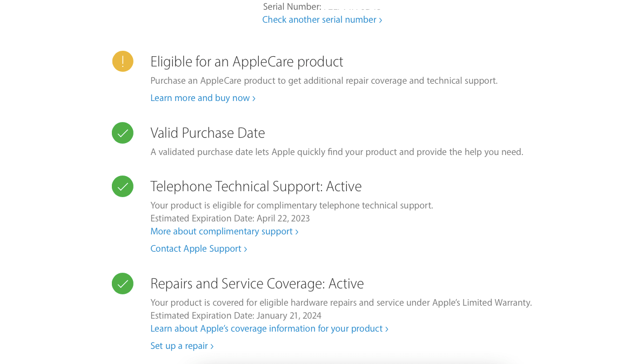Click the January 21, 2024 expiration date text
Screen dimensions: 637x364
click(289, 315)
